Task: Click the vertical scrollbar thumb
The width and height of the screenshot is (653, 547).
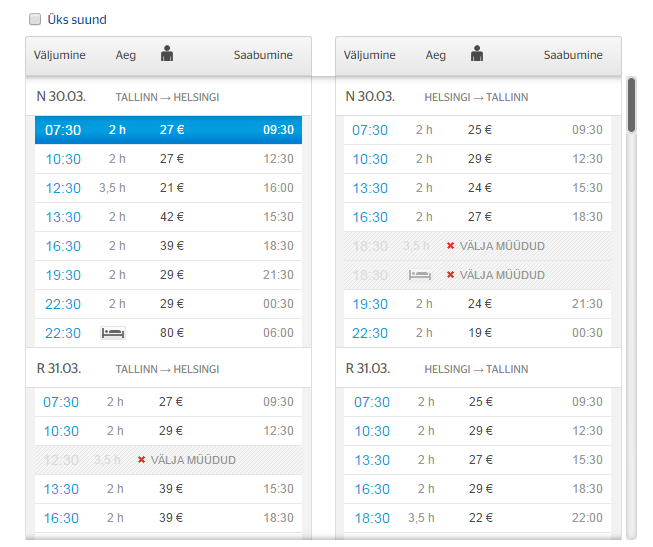Action: tap(631, 105)
